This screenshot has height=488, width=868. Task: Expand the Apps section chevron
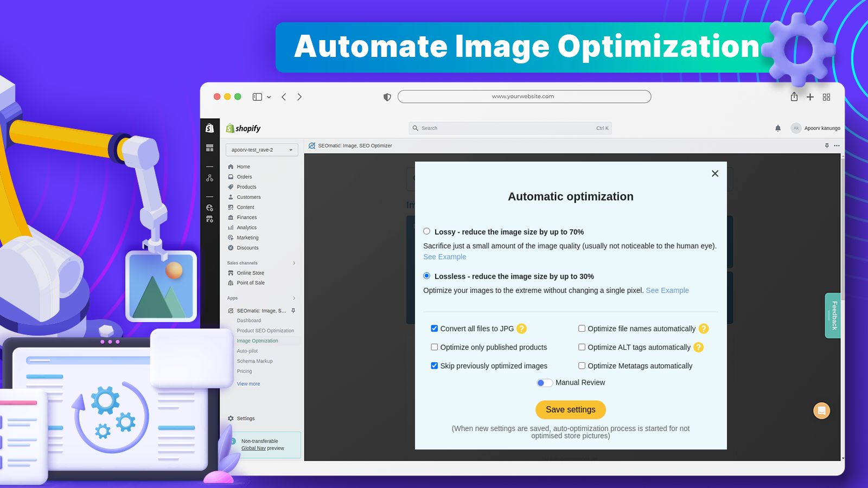pyautogui.click(x=293, y=298)
